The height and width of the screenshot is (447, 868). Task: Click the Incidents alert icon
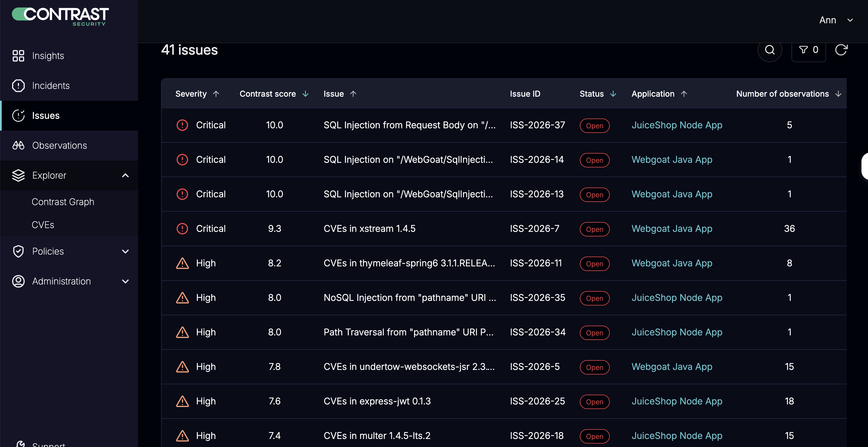point(18,86)
